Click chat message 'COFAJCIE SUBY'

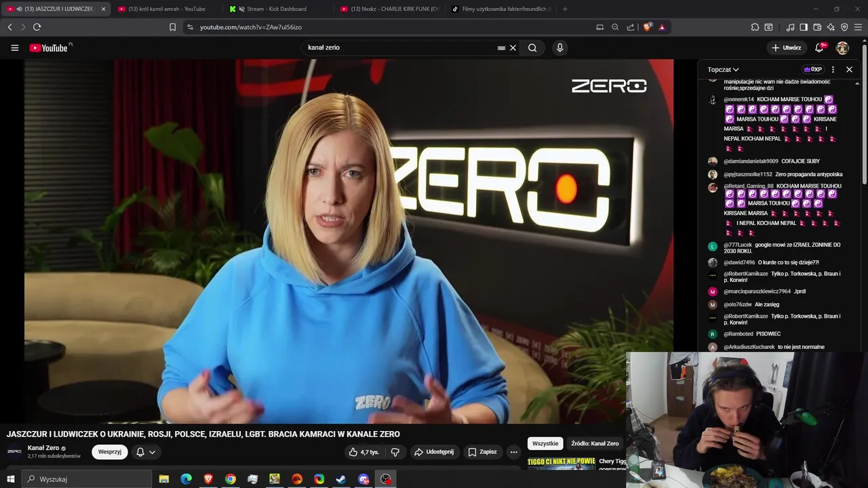(800, 161)
